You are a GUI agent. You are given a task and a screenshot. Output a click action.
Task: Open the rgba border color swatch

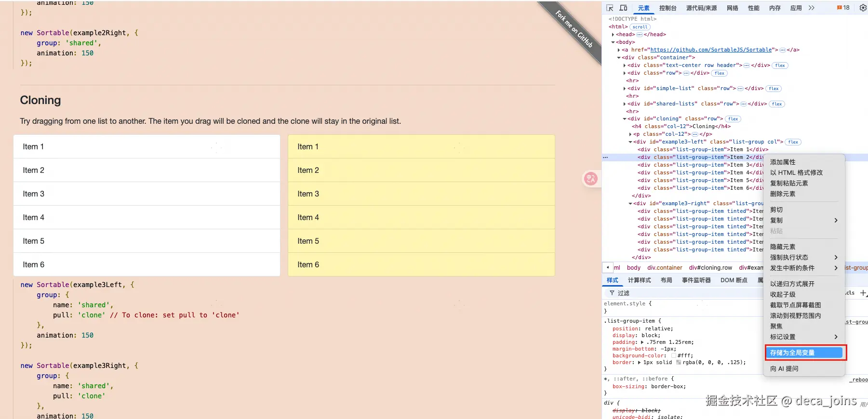coord(679,363)
